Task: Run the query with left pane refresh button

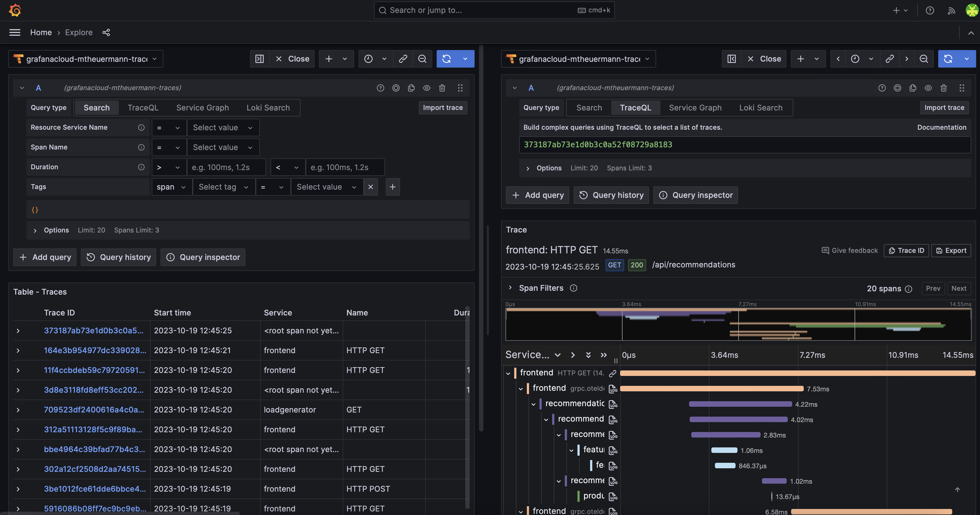Action: 446,59
